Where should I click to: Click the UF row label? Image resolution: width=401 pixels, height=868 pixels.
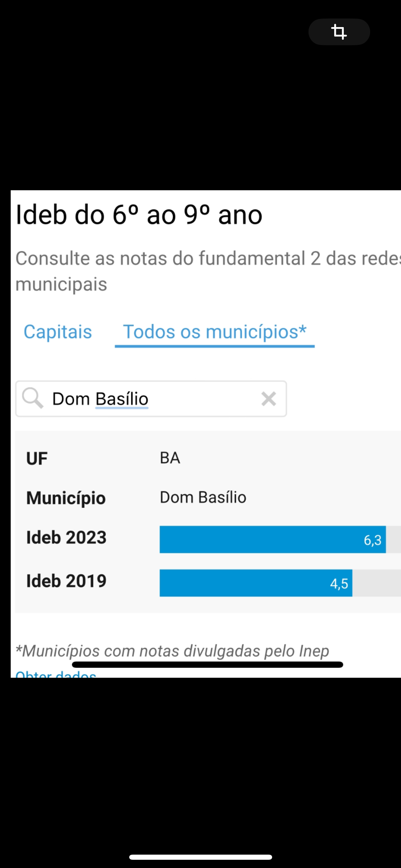(x=37, y=459)
